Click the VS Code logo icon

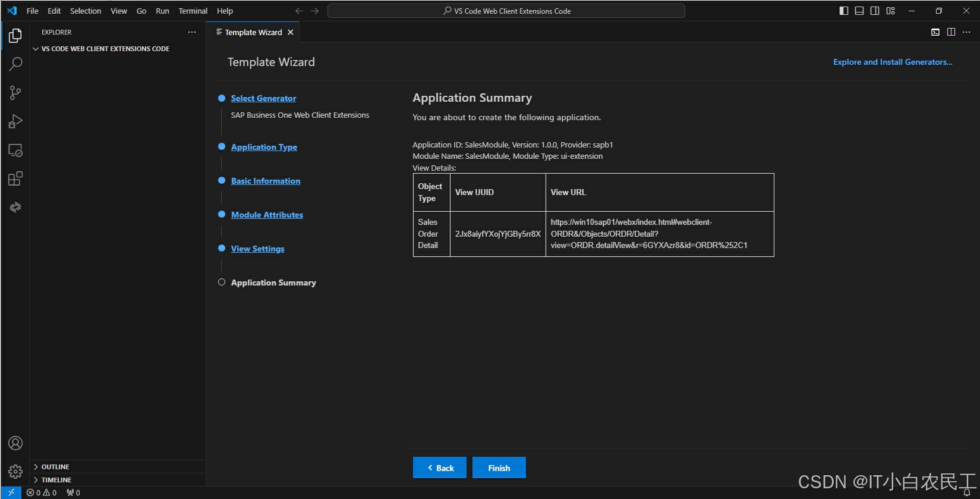(x=12, y=11)
